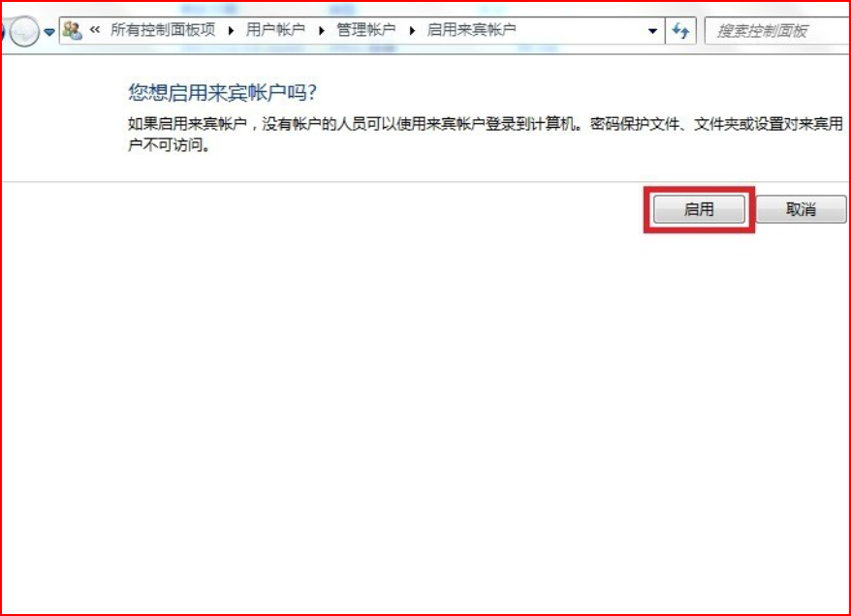The height and width of the screenshot is (616, 851).
Task: Click the refresh icon beside address bar
Action: [x=680, y=31]
